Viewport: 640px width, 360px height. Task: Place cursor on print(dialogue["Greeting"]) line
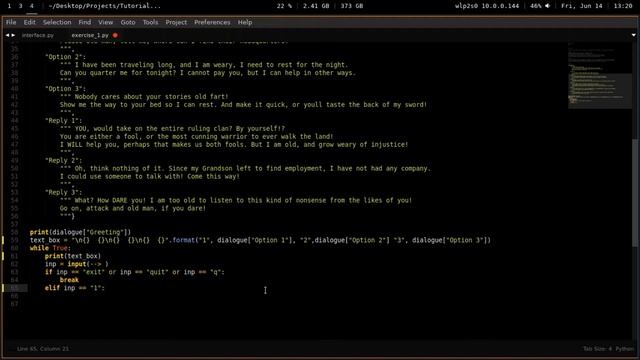pos(80,232)
